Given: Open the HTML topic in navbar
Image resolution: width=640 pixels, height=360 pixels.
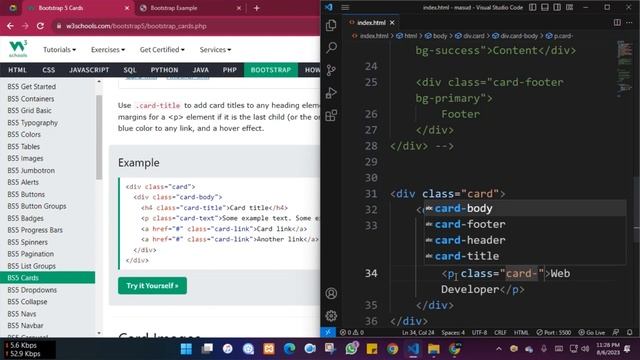Looking at the screenshot, I should (17, 70).
